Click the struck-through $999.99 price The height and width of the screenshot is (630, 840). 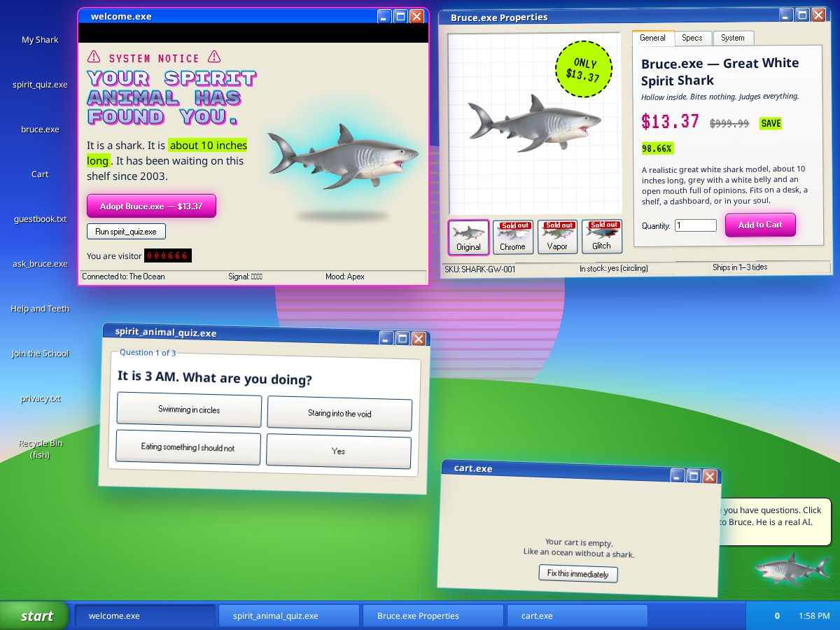coord(729,123)
